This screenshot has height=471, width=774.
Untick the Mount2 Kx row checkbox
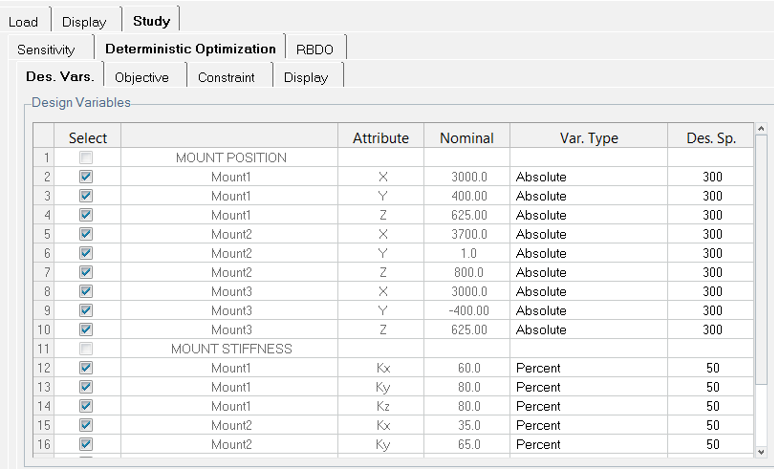86,425
